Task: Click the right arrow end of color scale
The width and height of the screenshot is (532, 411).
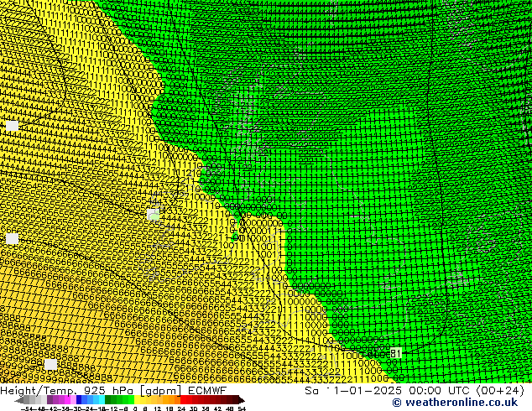Action: (242, 400)
